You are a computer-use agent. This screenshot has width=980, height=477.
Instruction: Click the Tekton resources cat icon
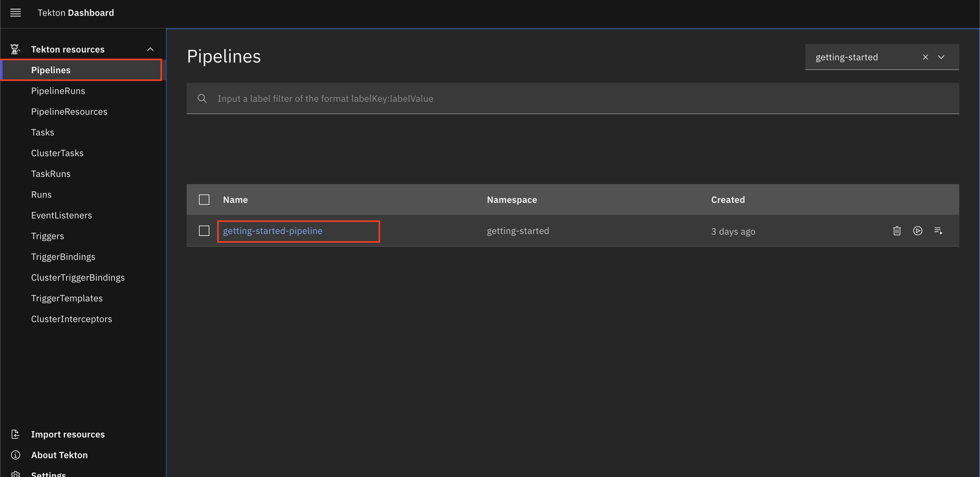(15, 49)
